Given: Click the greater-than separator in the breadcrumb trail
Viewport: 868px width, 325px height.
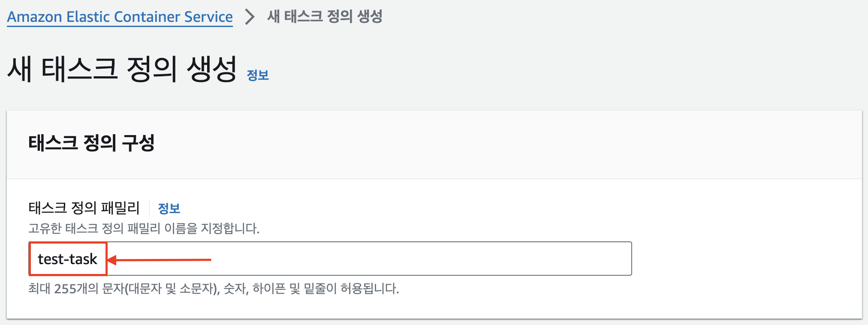Looking at the screenshot, I should (248, 17).
